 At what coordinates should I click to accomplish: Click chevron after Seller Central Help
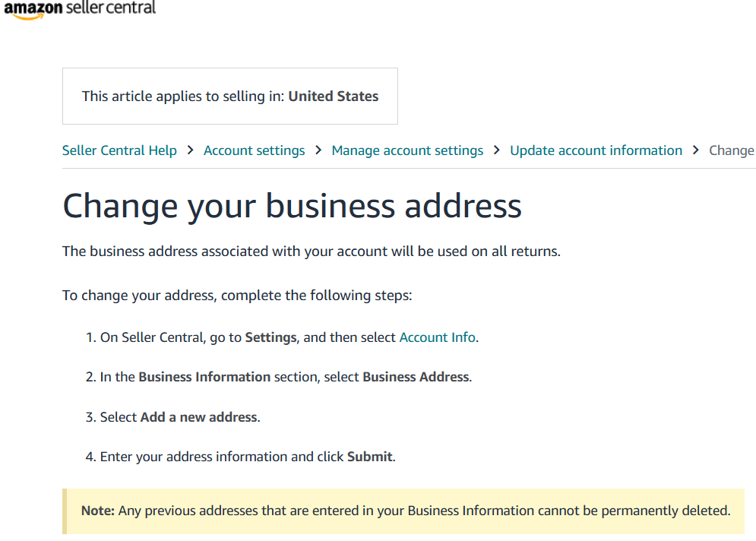[191, 150]
